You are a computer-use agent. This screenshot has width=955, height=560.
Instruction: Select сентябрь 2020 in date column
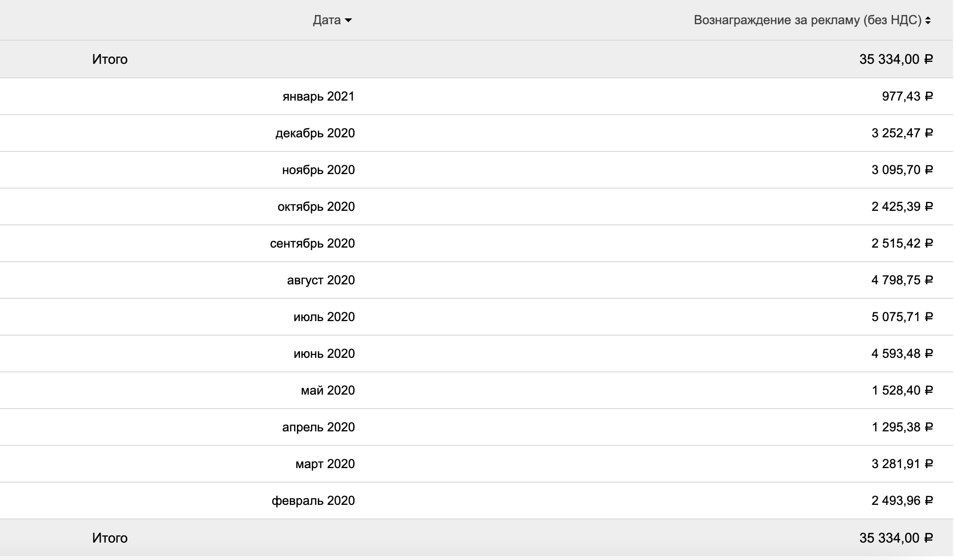coord(312,243)
